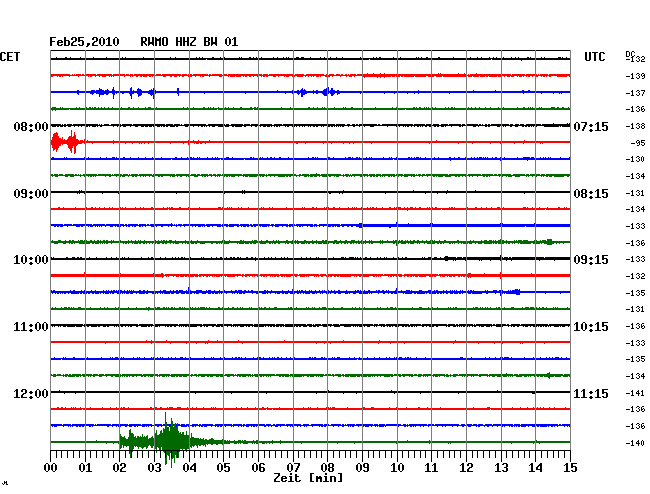
Task: Select the 08:00 CET time label
Action: (31, 126)
